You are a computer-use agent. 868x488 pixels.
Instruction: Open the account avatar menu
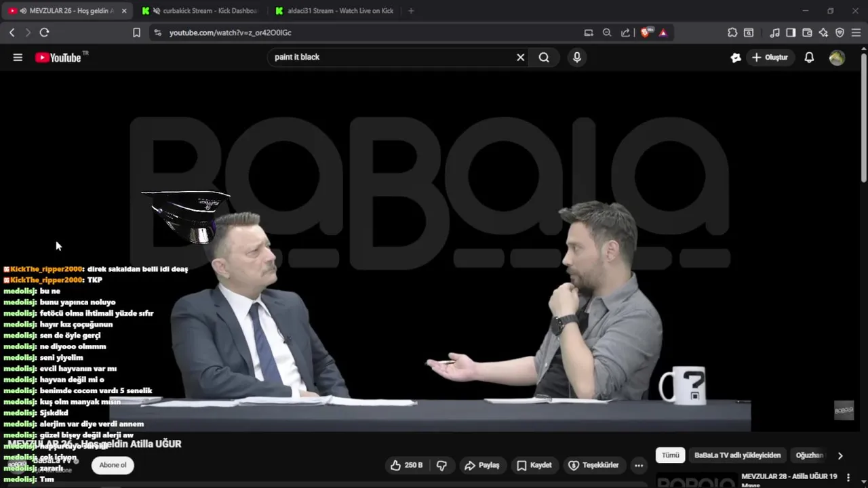coord(837,58)
